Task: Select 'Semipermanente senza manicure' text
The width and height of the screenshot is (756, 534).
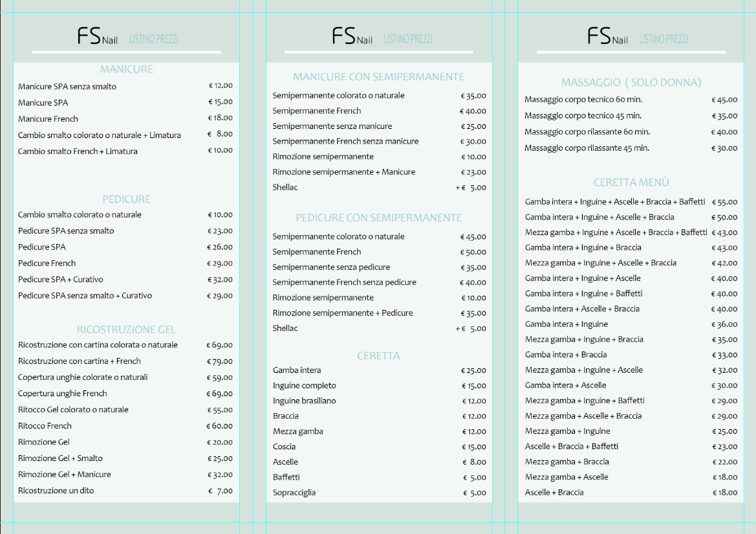Action: coord(332,126)
